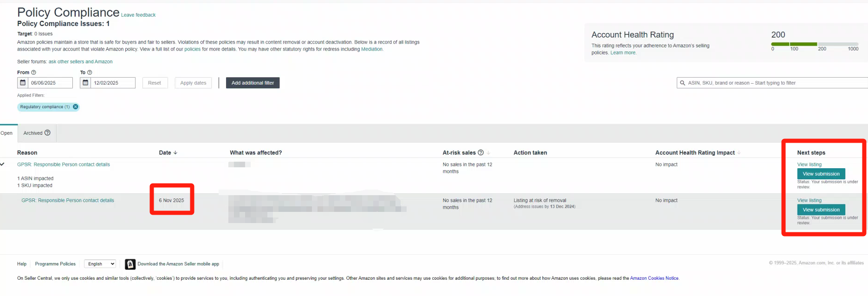Click the Amazon Seller mobile app icon
Image resolution: width=868 pixels, height=296 pixels.
point(130,264)
